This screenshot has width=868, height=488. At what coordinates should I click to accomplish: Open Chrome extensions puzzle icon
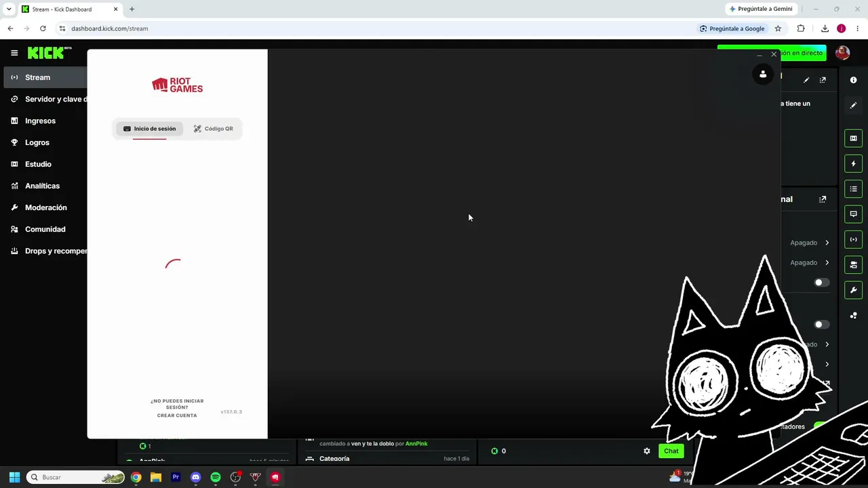801,28
